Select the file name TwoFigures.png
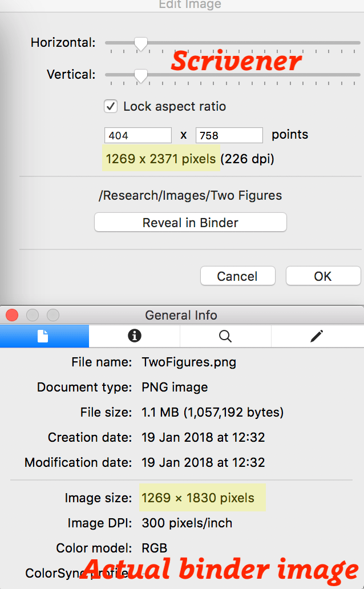Viewport: 364px width, 589px height. 189,362
